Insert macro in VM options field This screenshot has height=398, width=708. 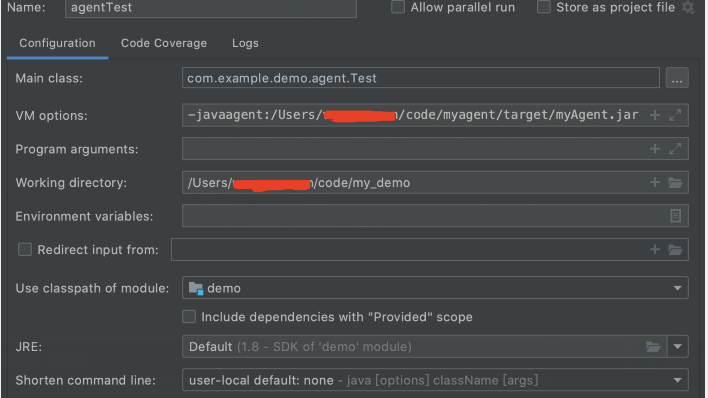pos(655,115)
